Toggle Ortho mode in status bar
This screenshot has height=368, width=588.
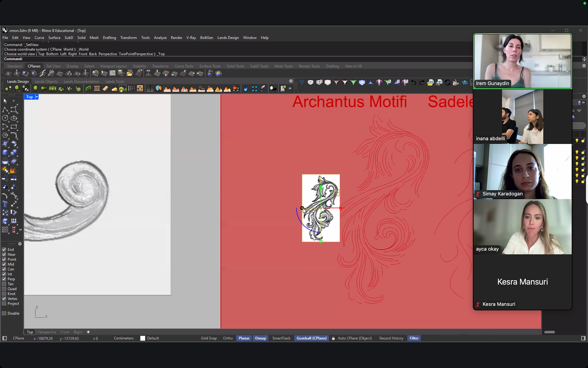click(228, 338)
